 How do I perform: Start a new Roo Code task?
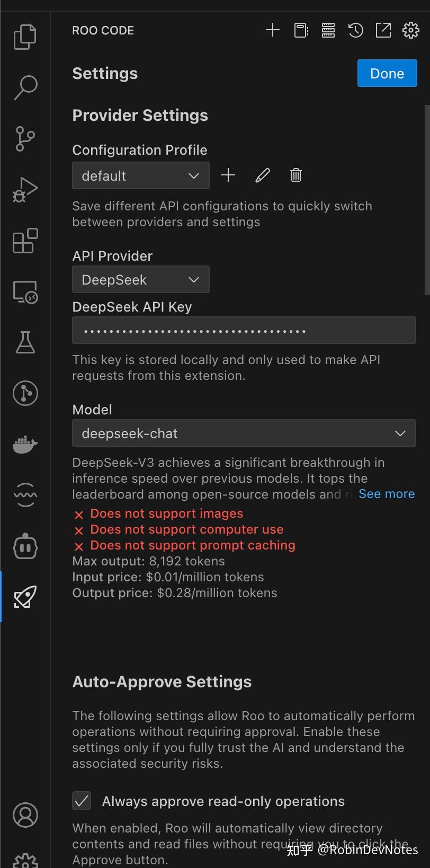(x=272, y=30)
